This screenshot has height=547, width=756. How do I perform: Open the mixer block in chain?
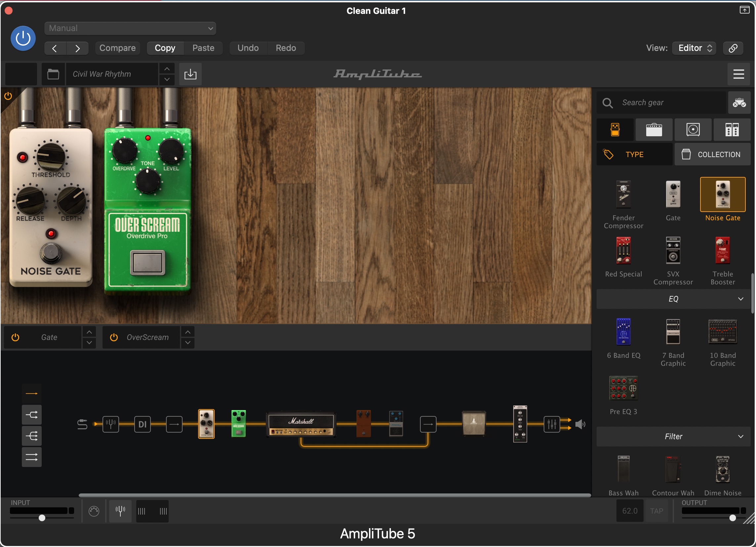click(552, 424)
